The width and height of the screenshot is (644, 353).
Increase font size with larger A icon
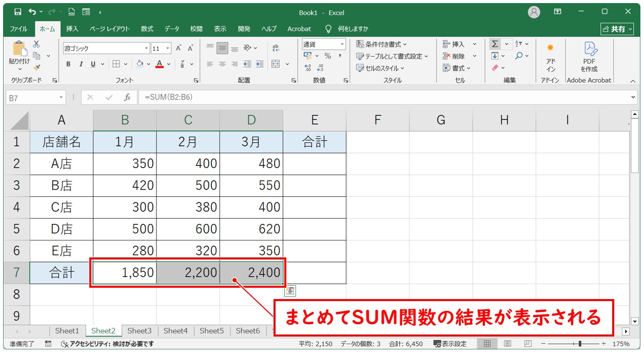(179, 48)
